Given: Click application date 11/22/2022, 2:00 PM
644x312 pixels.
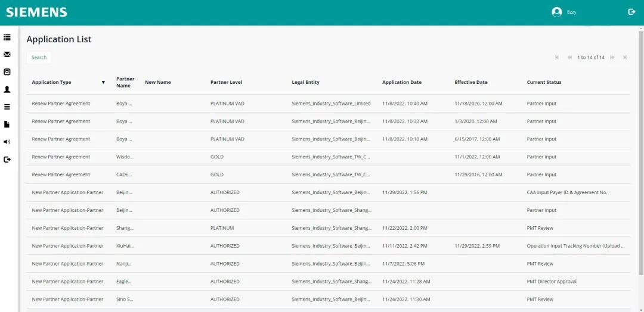Looking at the screenshot, I should coord(404,229).
